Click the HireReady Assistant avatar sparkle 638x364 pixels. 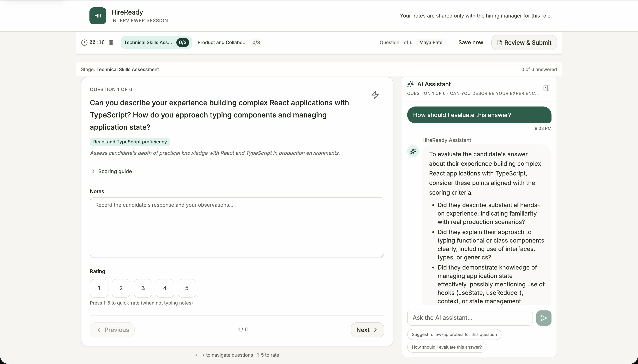[x=413, y=151]
